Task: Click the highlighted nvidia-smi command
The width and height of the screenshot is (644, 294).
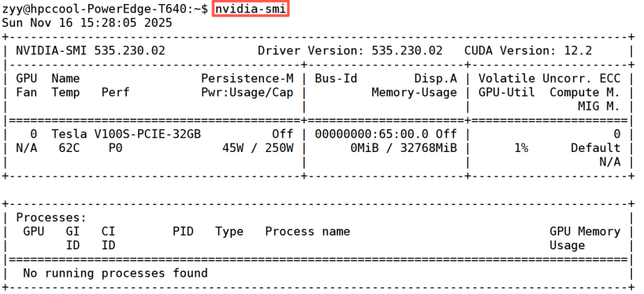Action: 251,9
